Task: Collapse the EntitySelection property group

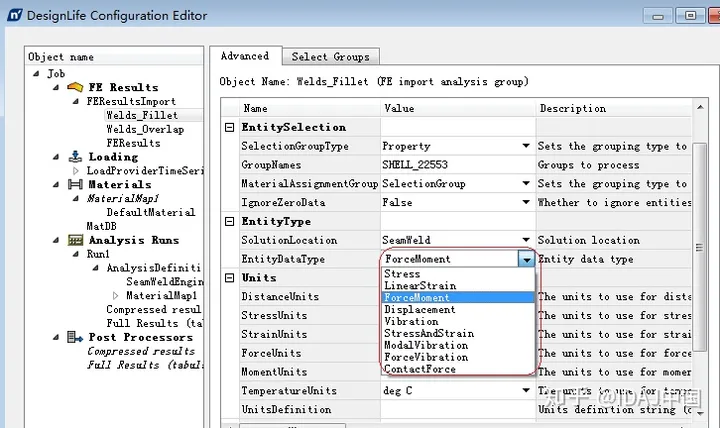Action: click(230, 127)
